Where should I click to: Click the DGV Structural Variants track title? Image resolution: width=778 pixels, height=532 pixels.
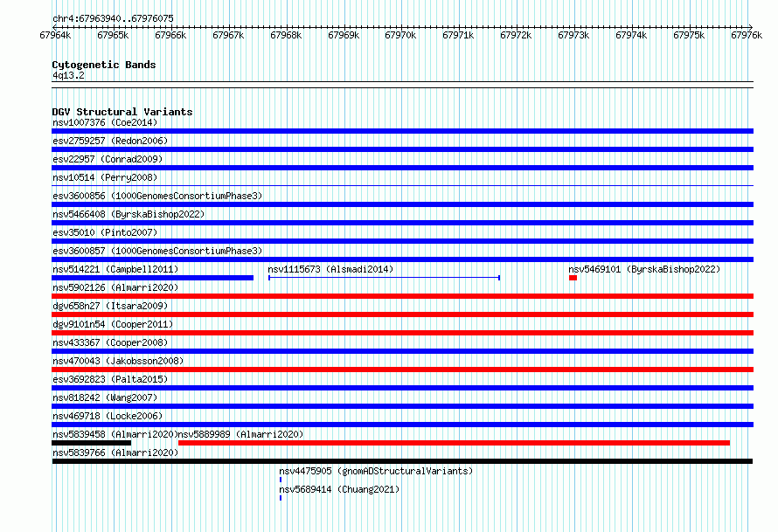coord(122,112)
